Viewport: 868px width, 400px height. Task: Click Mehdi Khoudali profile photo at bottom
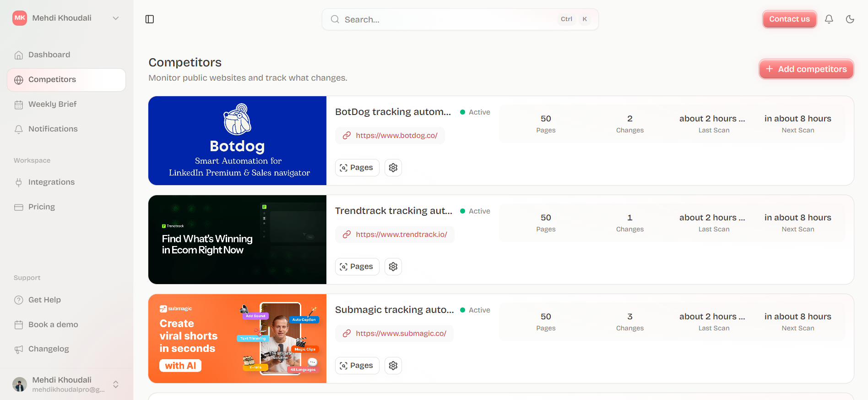coord(20,384)
